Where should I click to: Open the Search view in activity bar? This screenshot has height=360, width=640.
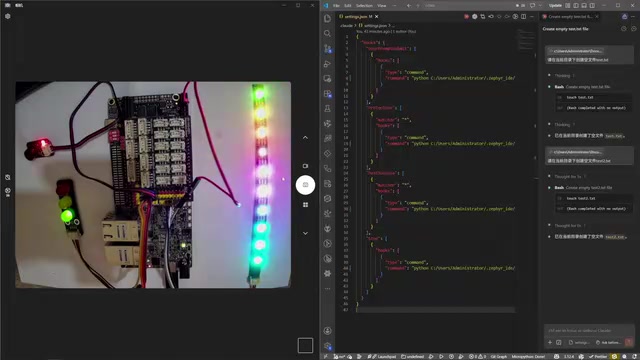click(x=327, y=33)
